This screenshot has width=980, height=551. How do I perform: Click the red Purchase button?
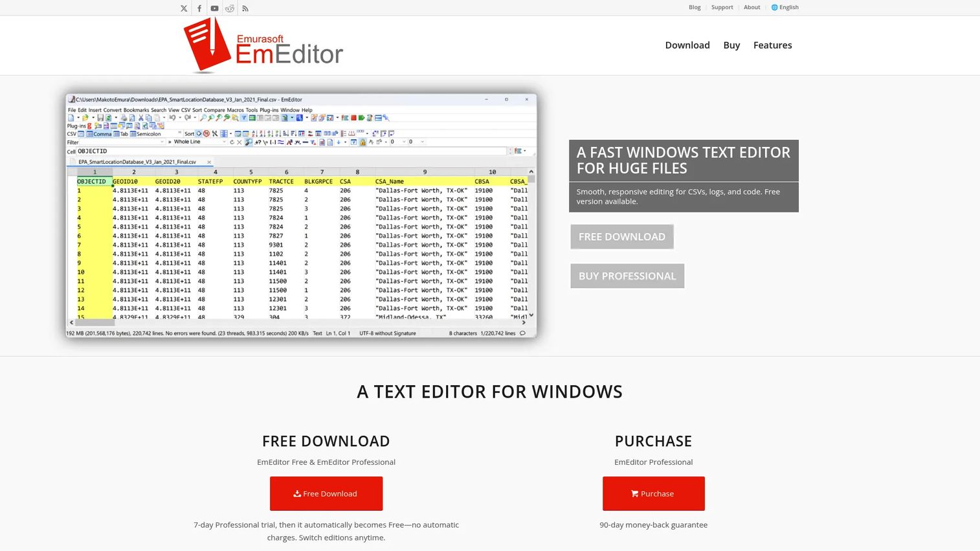[x=654, y=493]
